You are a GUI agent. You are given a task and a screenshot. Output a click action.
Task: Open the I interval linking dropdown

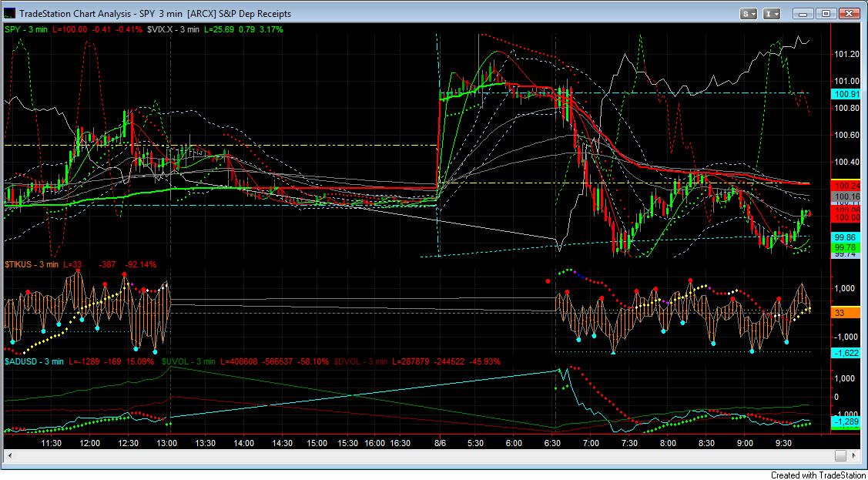click(x=772, y=13)
